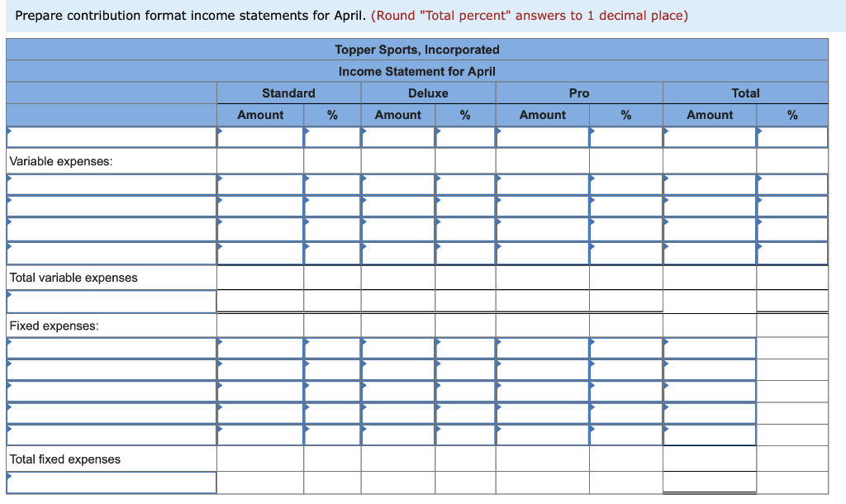This screenshot has width=846, height=504.
Task: Select fourth variable expense Deluxe Amount cell
Action: (x=398, y=253)
